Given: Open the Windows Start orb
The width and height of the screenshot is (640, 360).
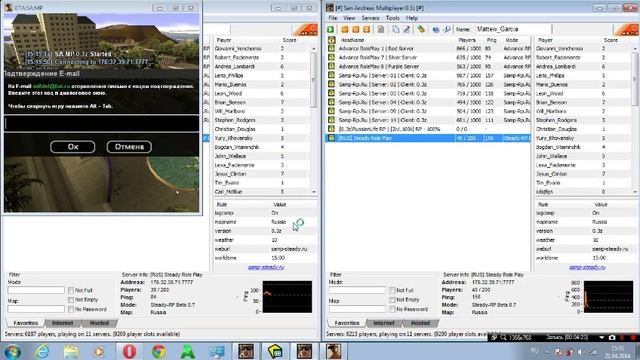Looking at the screenshot, I should [13, 351].
